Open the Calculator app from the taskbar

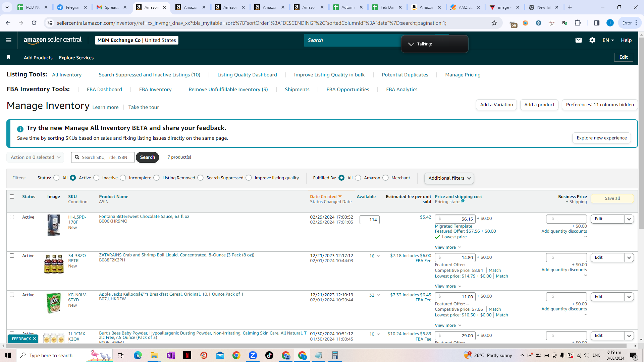(335, 355)
